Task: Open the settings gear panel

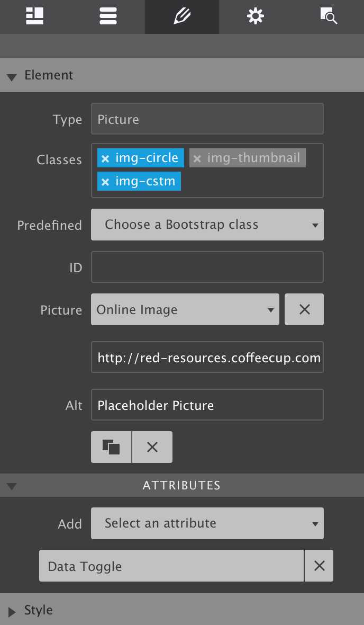Action: tap(255, 16)
